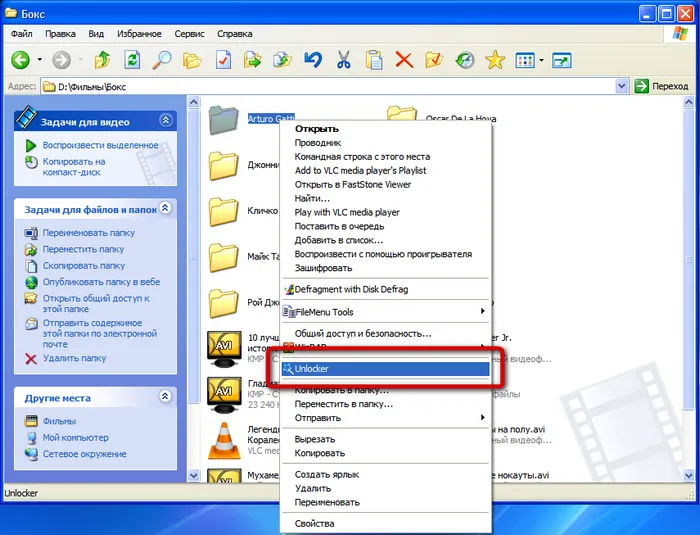Open the 'Сервис' menu in menu bar

click(x=189, y=34)
